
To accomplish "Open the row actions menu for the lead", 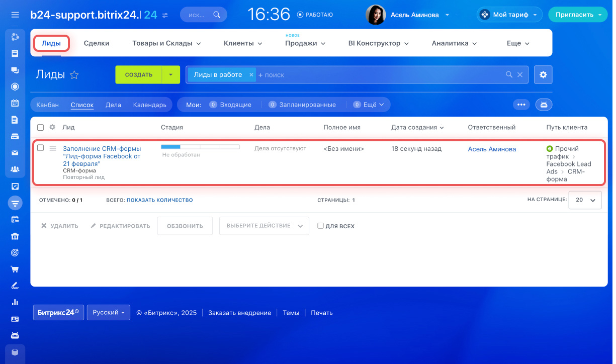I will (x=53, y=148).
